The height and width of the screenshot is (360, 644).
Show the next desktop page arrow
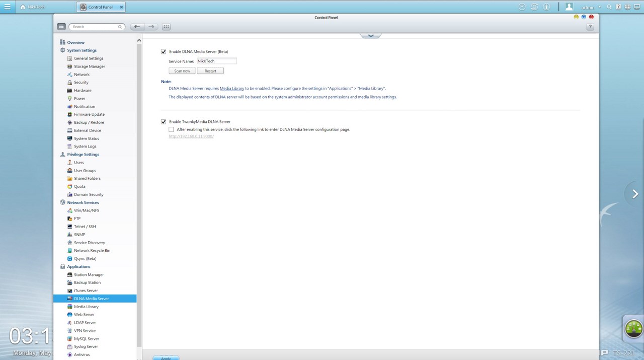(x=635, y=194)
